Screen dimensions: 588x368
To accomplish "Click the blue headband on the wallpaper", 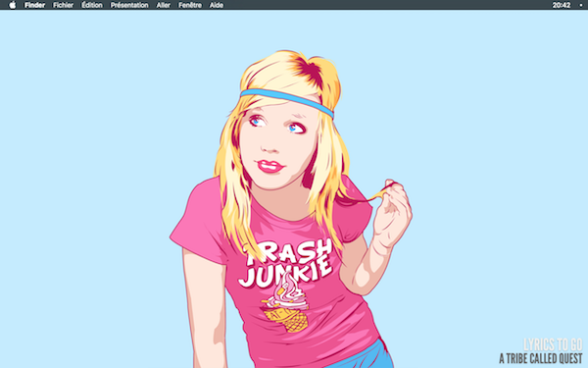I will click(x=287, y=101).
